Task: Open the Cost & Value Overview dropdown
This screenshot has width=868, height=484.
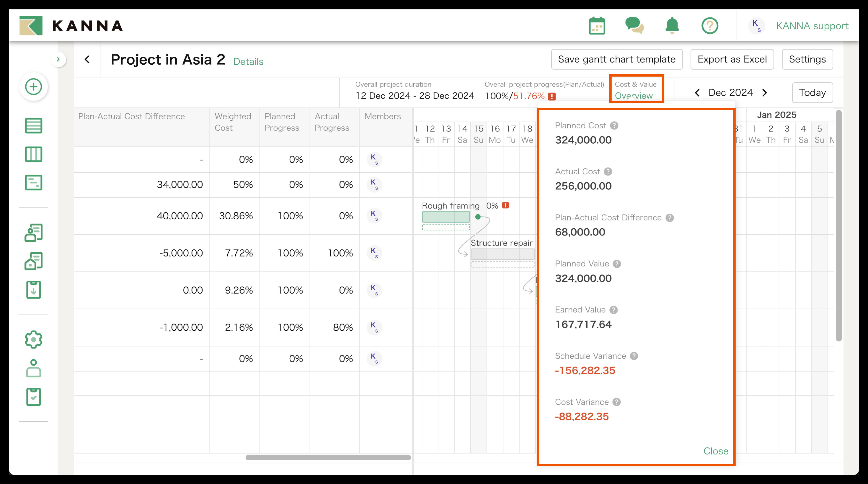Action: [634, 96]
